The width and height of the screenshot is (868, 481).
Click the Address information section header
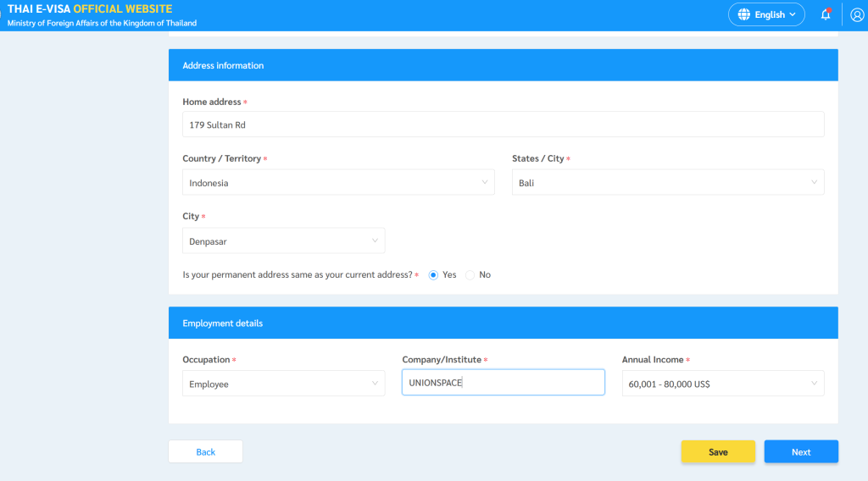(x=223, y=65)
